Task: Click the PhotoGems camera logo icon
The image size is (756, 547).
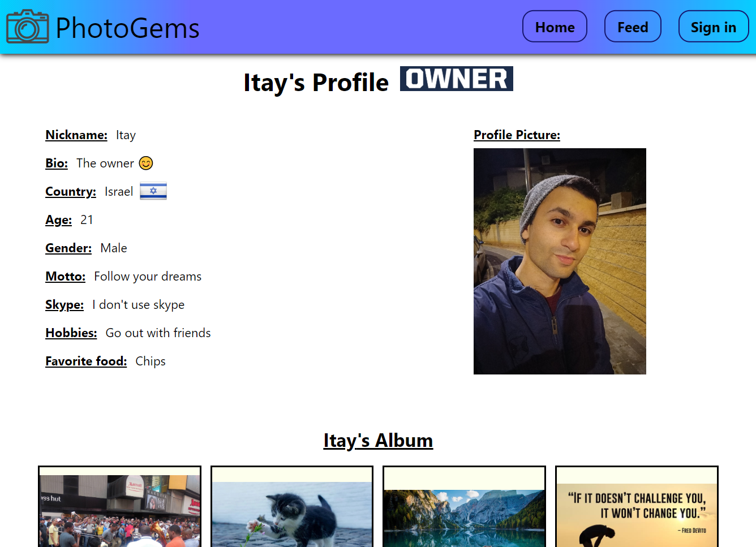Action: click(27, 27)
